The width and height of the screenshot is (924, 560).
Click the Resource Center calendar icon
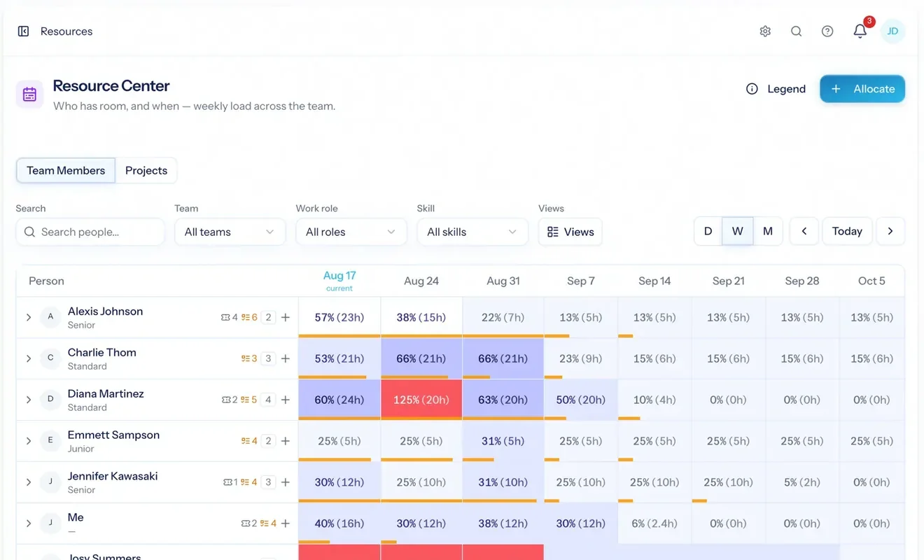click(29, 94)
